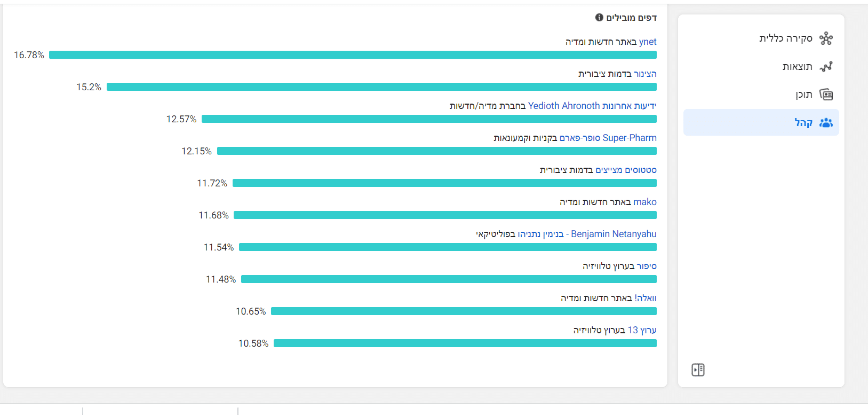
Task: Open סקירה כללית menu item
Action: 761,38
